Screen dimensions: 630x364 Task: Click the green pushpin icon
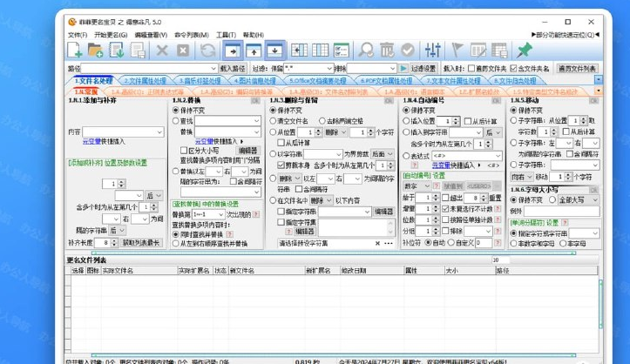(524, 51)
